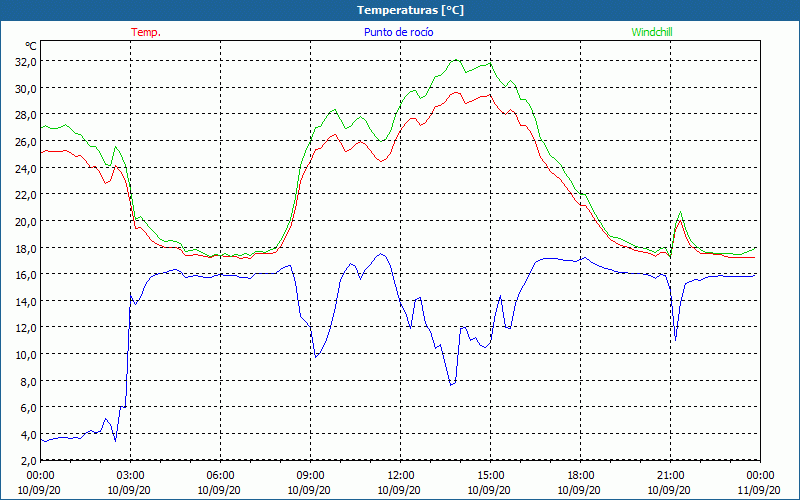800x500 pixels.
Task: Click the 14,0 y-axis value
Action: tap(26, 301)
